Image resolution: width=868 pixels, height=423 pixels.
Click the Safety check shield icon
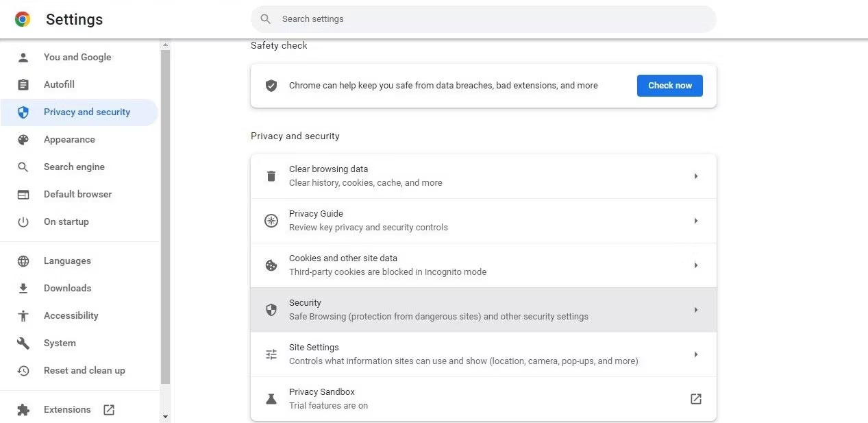click(271, 86)
